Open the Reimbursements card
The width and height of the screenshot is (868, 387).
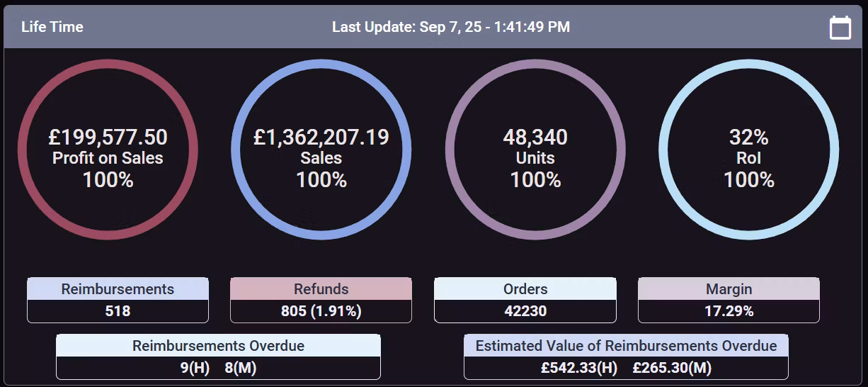(118, 289)
